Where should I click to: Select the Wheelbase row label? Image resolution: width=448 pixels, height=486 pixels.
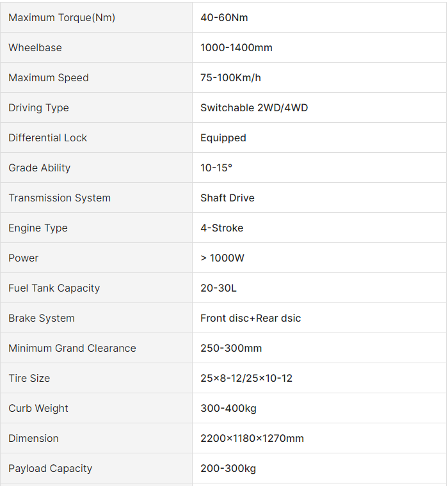[x=35, y=48]
